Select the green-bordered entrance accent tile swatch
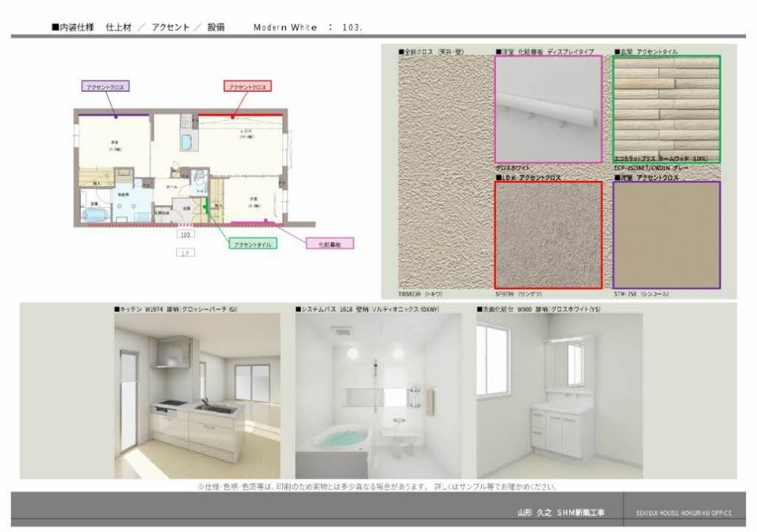 tap(665, 108)
